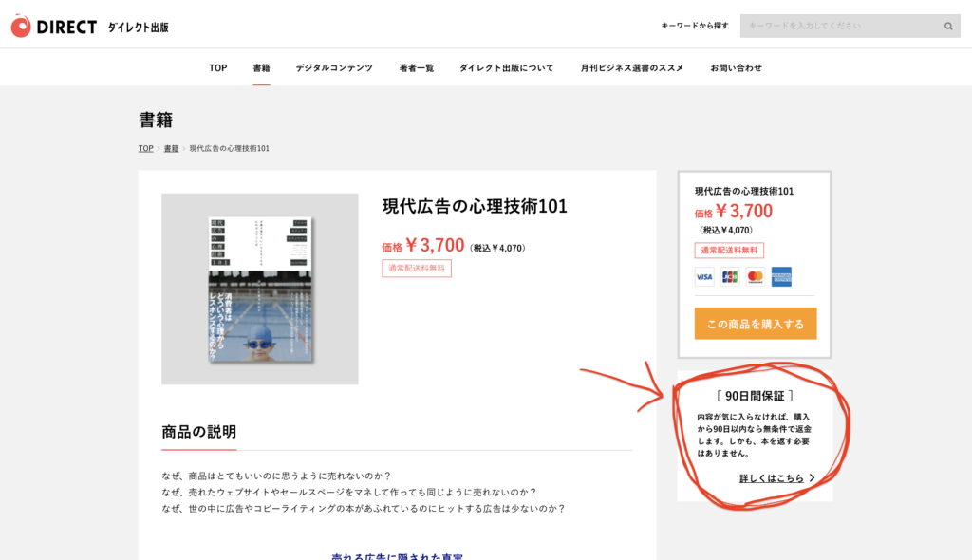The height and width of the screenshot is (560, 972).
Task: Click the この商品を購入する button
Action: pos(755,323)
